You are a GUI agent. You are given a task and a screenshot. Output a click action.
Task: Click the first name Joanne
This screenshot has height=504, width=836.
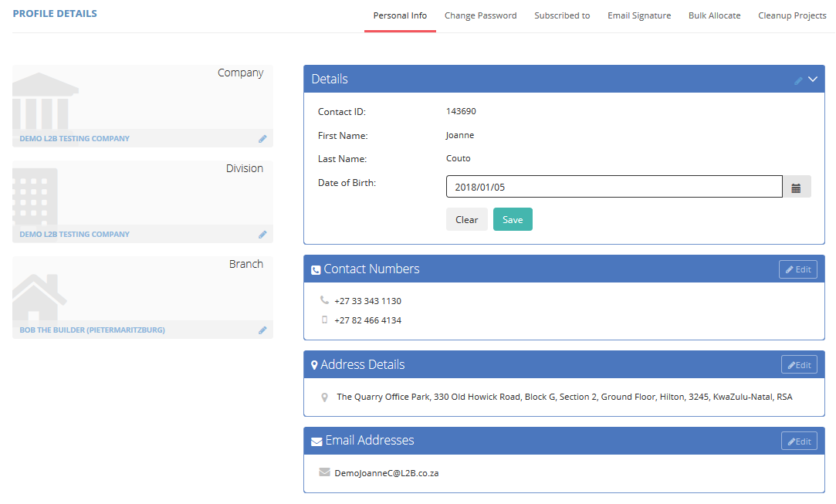pos(460,135)
